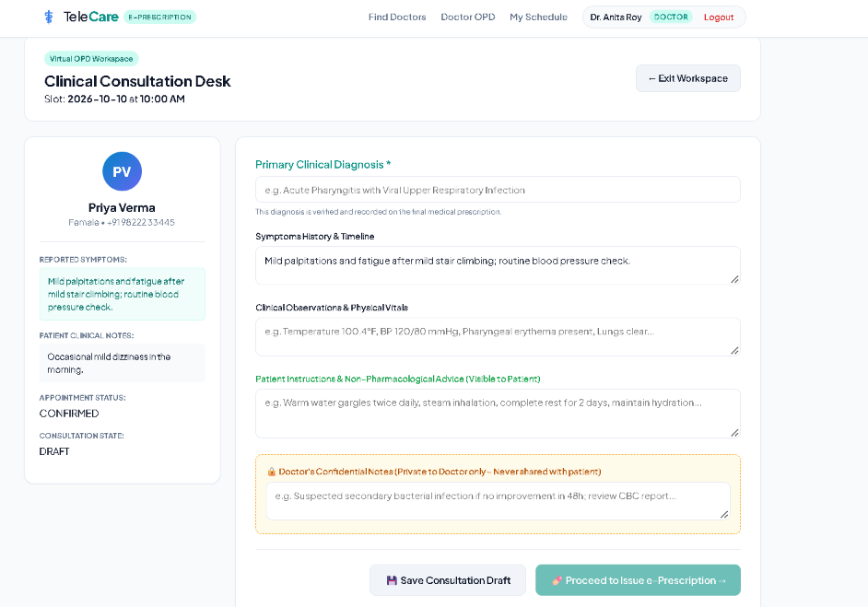Click the resize handle of Clinical Observations field
Viewport: 868px width, 607px height.
click(x=734, y=350)
